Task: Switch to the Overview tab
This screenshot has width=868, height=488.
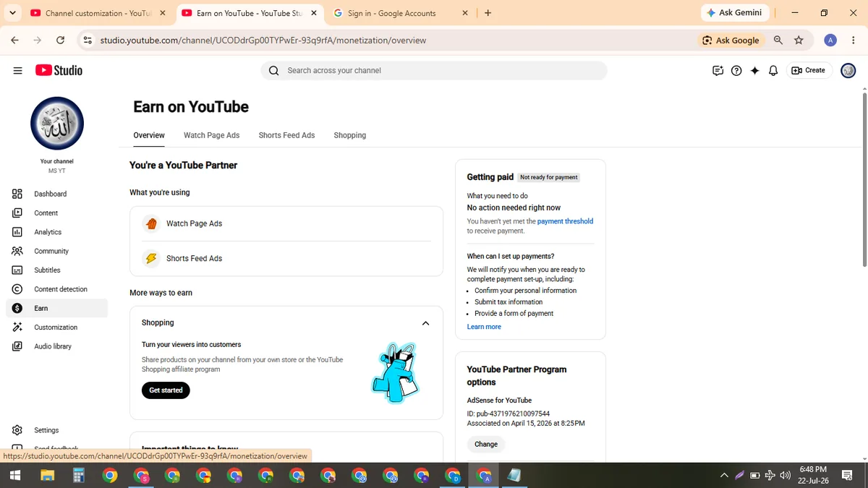Action: [x=149, y=135]
